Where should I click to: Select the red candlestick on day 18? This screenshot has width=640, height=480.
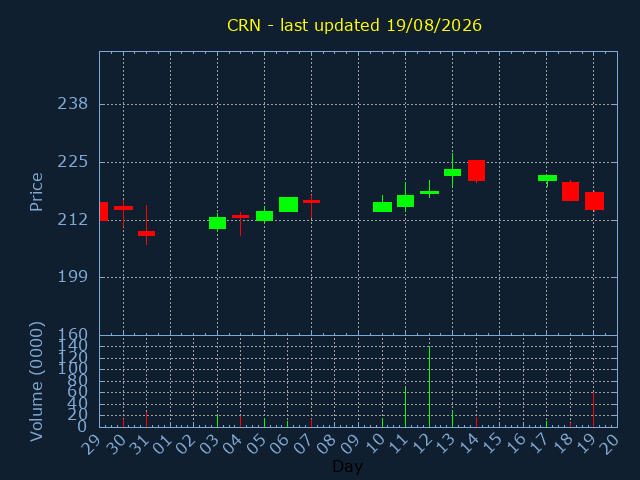point(571,191)
